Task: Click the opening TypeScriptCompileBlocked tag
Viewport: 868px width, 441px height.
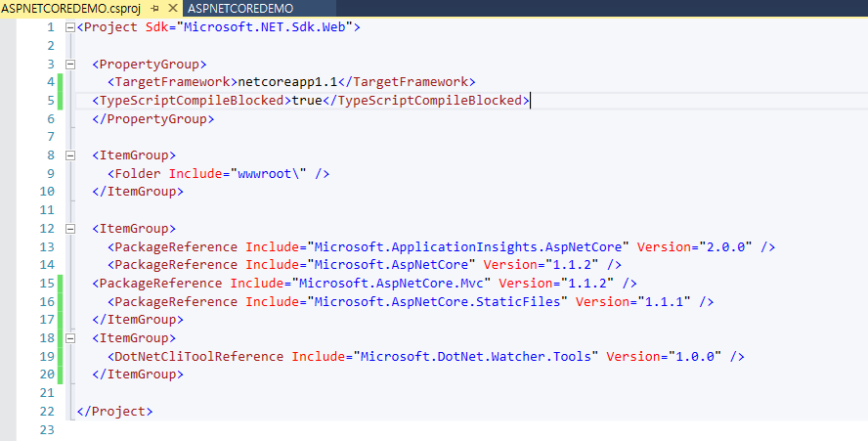Action: point(192,101)
